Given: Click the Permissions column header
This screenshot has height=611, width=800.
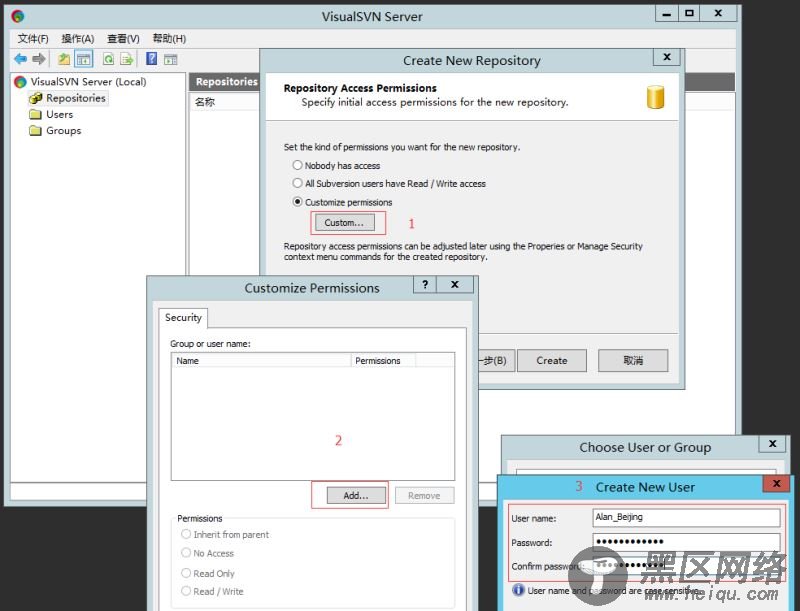Looking at the screenshot, I should 383,361.
